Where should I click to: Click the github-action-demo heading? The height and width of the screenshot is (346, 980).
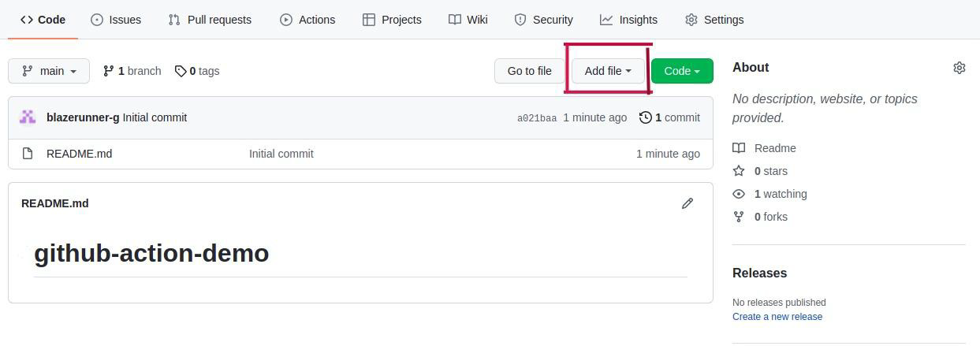151,253
